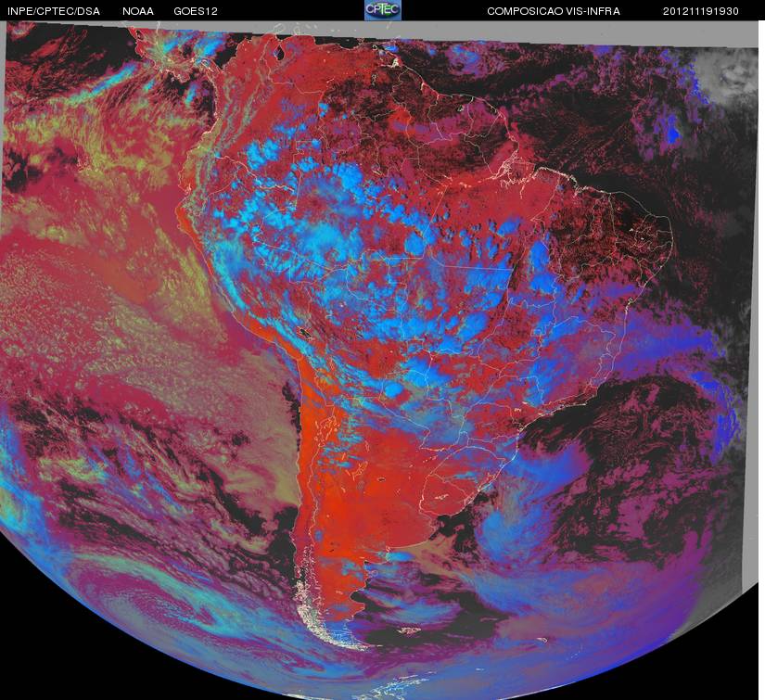Click the INPE/CPTEC/DSA header text

click(54, 11)
